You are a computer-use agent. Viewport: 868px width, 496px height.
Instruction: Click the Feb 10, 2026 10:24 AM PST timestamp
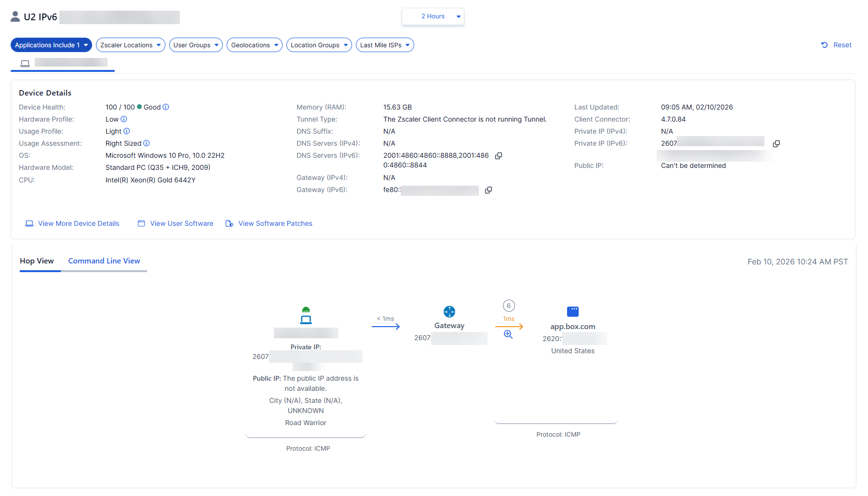[x=798, y=262]
